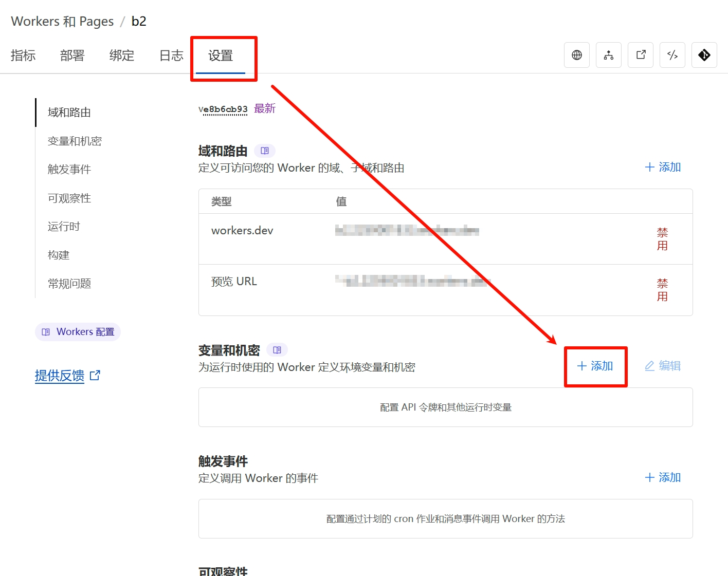Click the git diamond icon button
This screenshot has width=728, height=576.
[x=704, y=55]
